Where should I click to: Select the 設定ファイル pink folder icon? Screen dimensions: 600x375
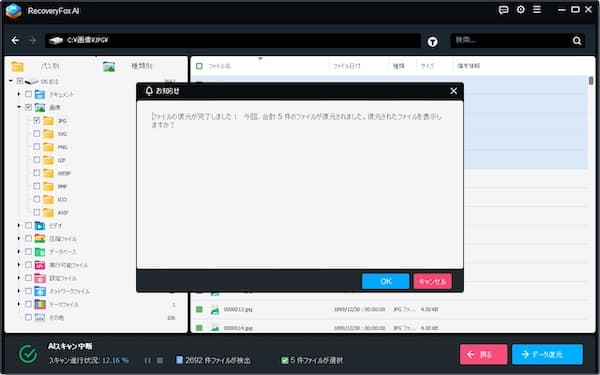click(x=40, y=278)
